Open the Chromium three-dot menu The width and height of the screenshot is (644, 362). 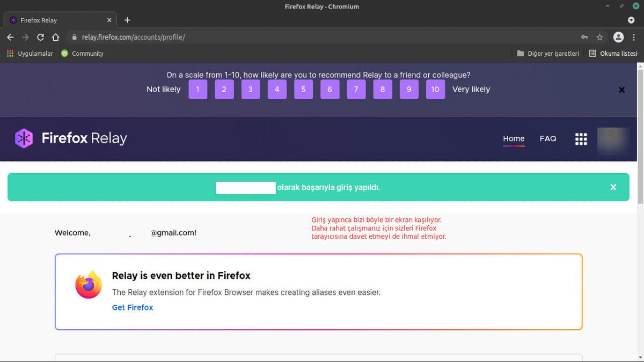pos(635,37)
